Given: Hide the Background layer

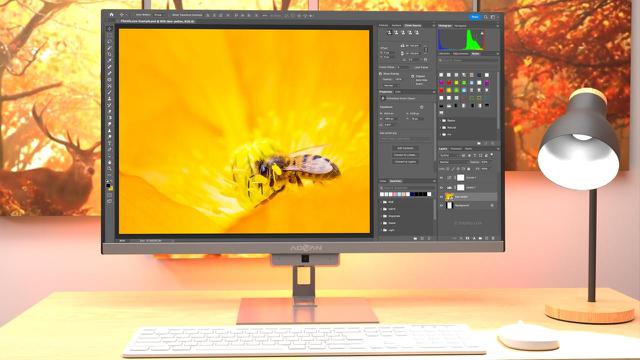Looking at the screenshot, I should click(441, 205).
